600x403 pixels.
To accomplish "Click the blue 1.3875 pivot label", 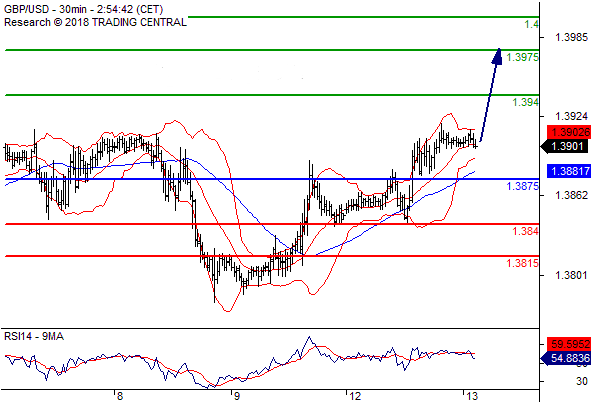I will click(522, 186).
